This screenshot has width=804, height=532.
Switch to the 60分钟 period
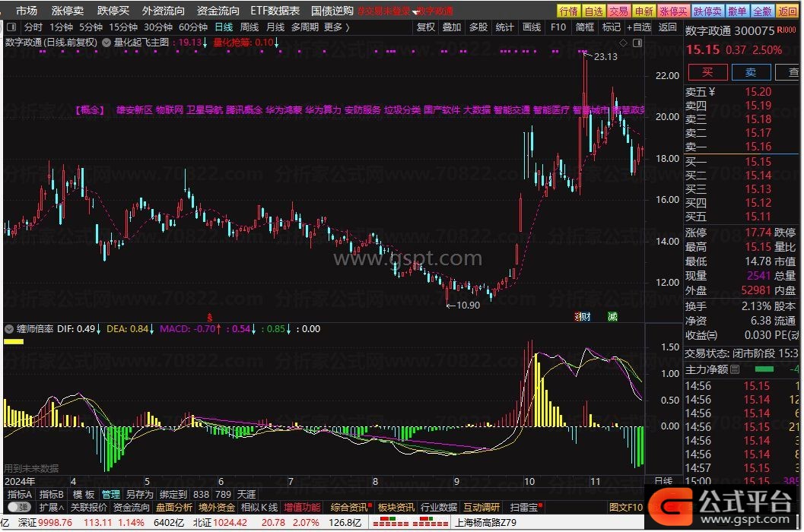coord(192,27)
